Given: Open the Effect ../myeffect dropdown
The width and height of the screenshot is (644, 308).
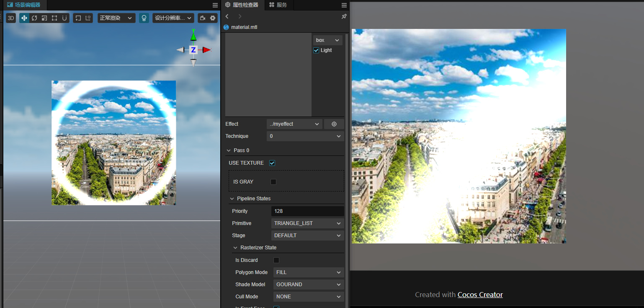Looking at the screenshot, I should point(294,124).
